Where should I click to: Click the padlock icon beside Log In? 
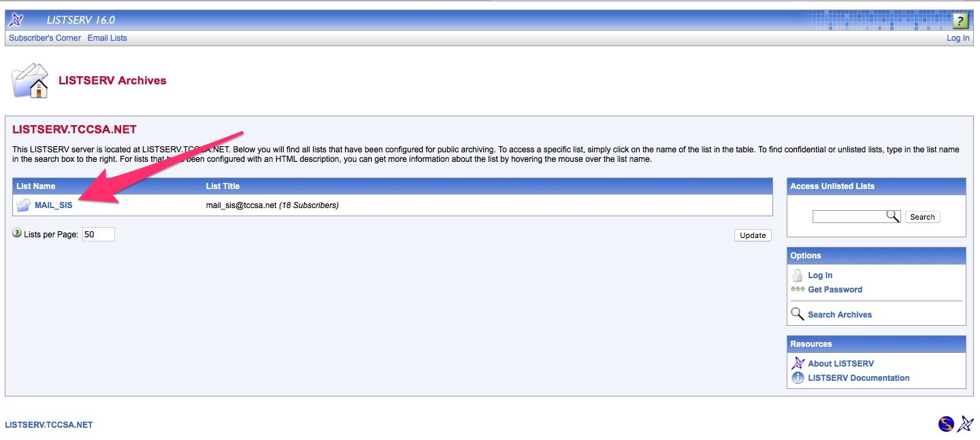point(798,275)
